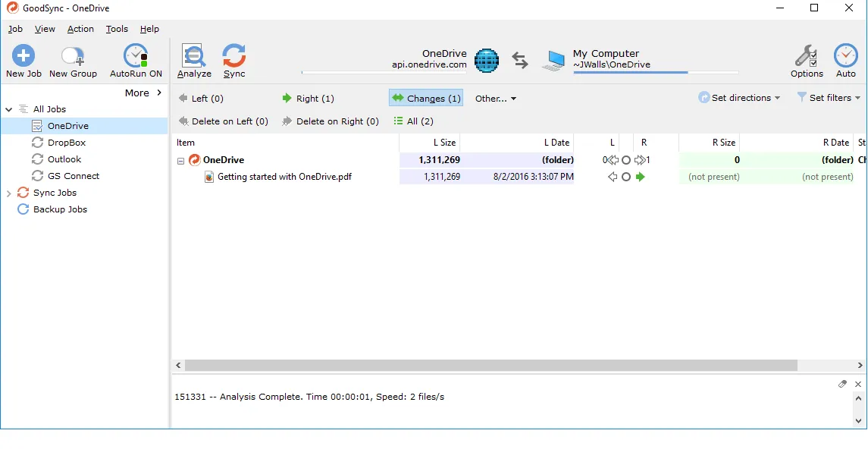Click the sync icon beside Sync Jobs
The image size is (868, 465).
23,193
